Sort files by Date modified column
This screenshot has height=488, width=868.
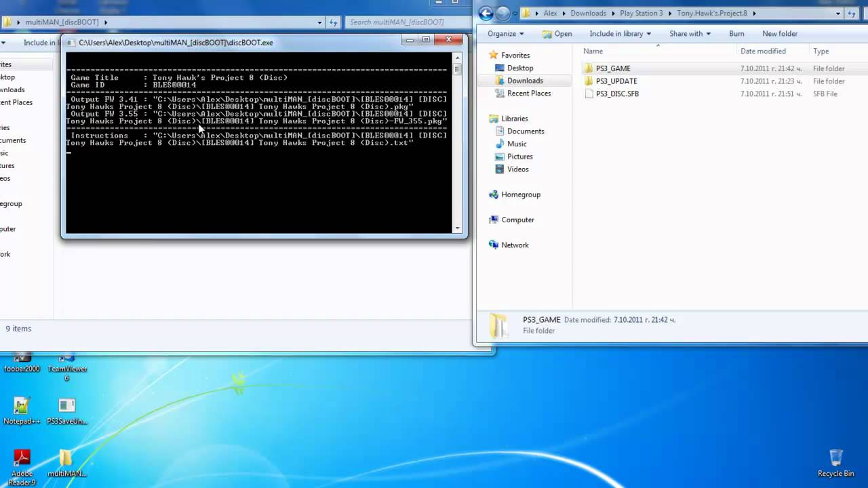click(x=772, y=52)
